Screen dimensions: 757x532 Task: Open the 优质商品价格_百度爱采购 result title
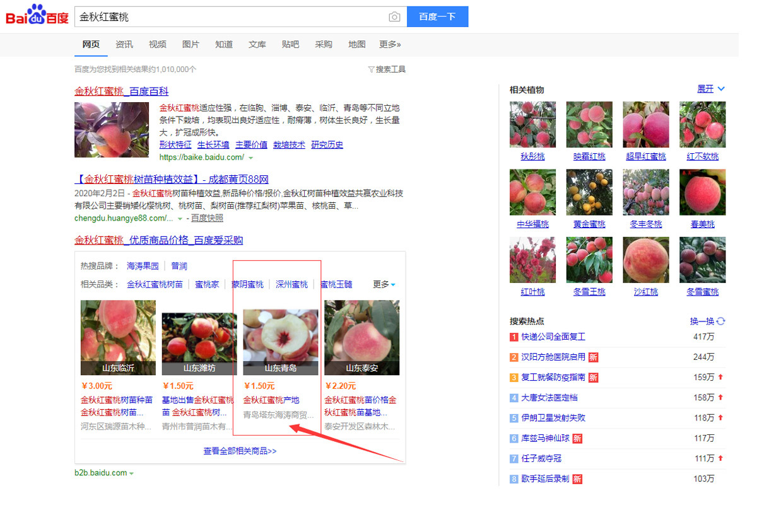click(158, 240)
